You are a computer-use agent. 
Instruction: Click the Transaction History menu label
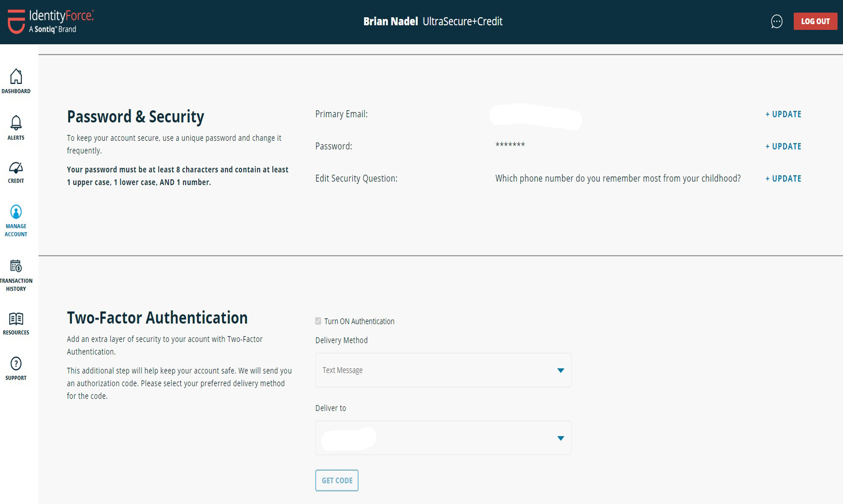(x=16, y=284)
